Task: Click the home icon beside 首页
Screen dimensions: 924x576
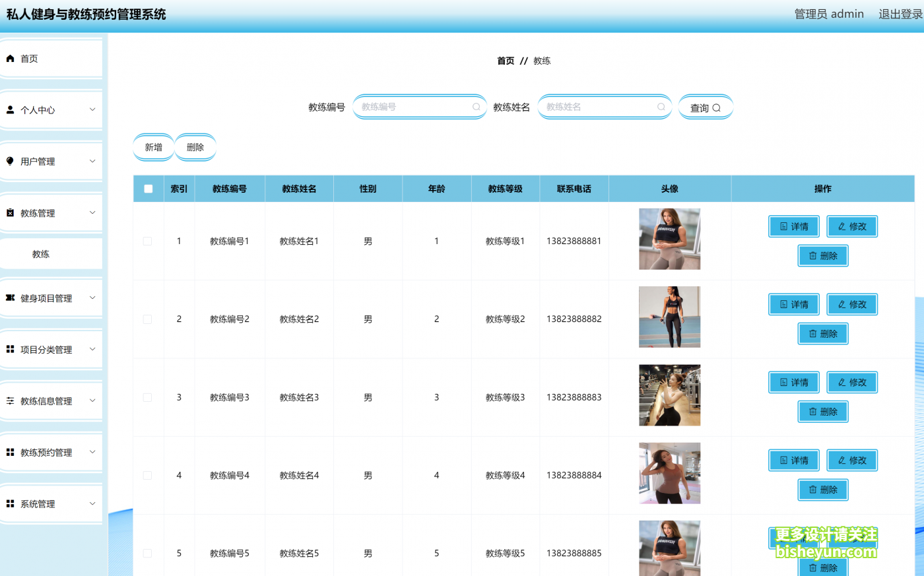Action: point(10,58)
